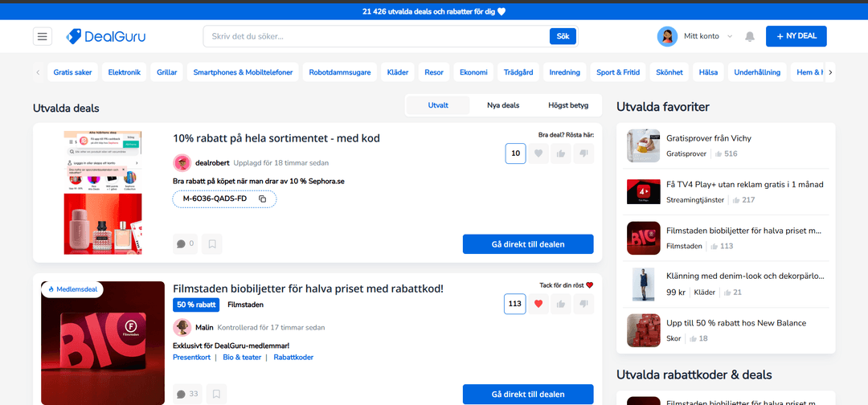Click the Vichy favorite thumbnail
Image resolution: width=868 pixels, height=405 pixels.
(x=643, y=146)
